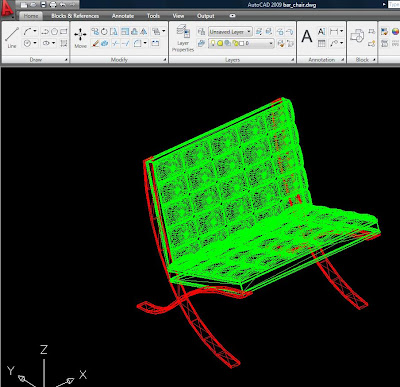The image size is (400, 387).
Task: Select the Rotate tool
Action: pos(104,32)
